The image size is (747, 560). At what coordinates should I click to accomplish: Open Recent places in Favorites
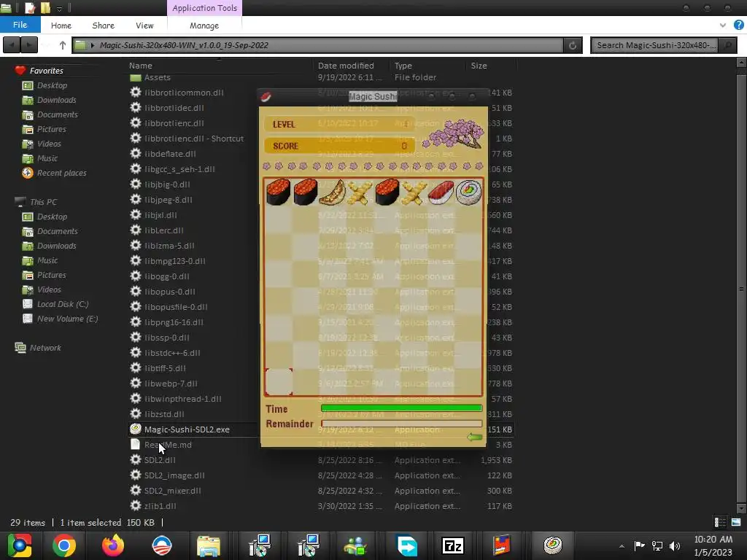pyautogui.click(x=61, y=173)
